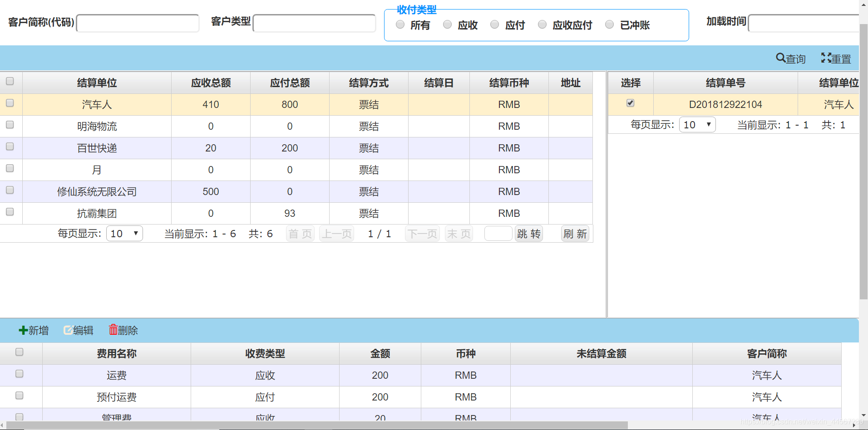Screen dimensions: 868x430
Task: Check the 汽车人 row checkbox
Action: (x=10, y=103)
